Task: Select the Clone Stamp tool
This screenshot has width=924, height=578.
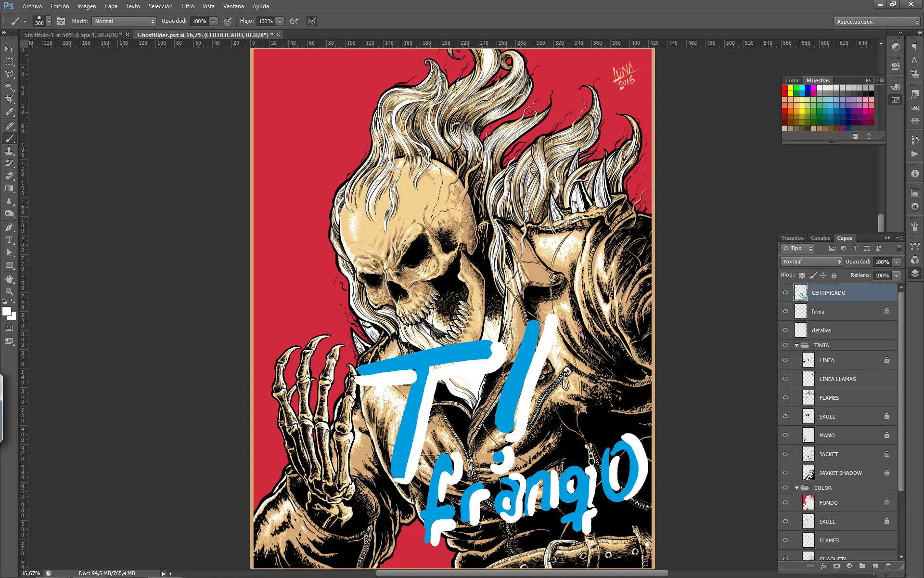Action: [9, 151]
